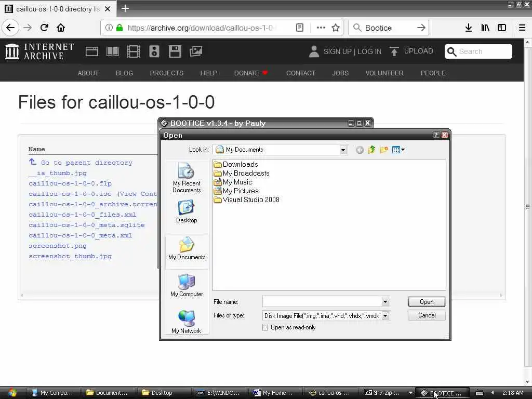Open the View menu icon in dialog

pos(398,150)
